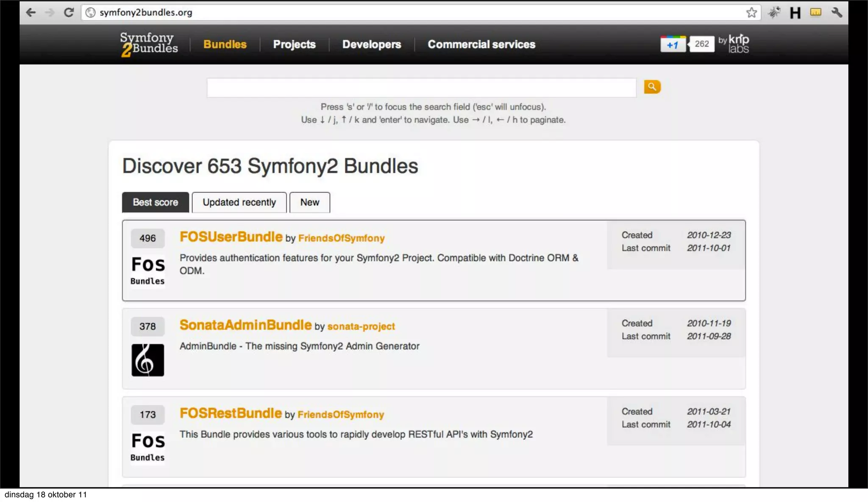The height and width of the screenshot is (502, 868).
Task: Open the sonata-project author link
Action: click(361, 326)
